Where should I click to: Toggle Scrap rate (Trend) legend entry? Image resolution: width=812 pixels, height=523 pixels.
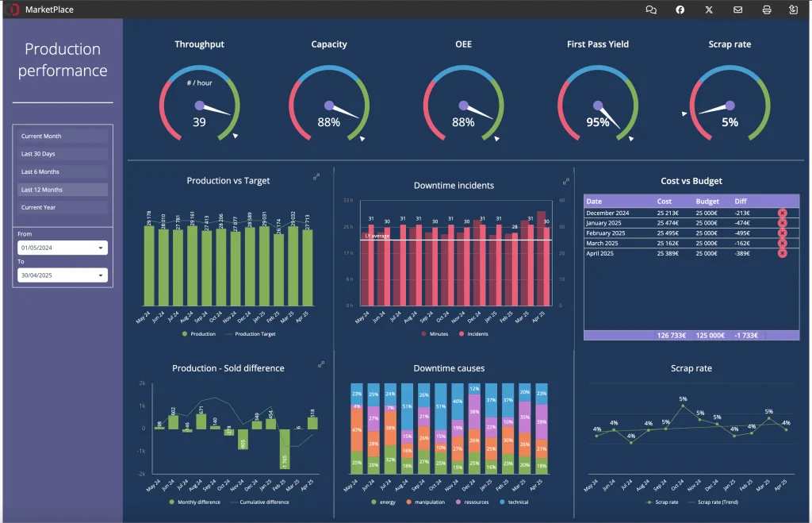[713, 502]
